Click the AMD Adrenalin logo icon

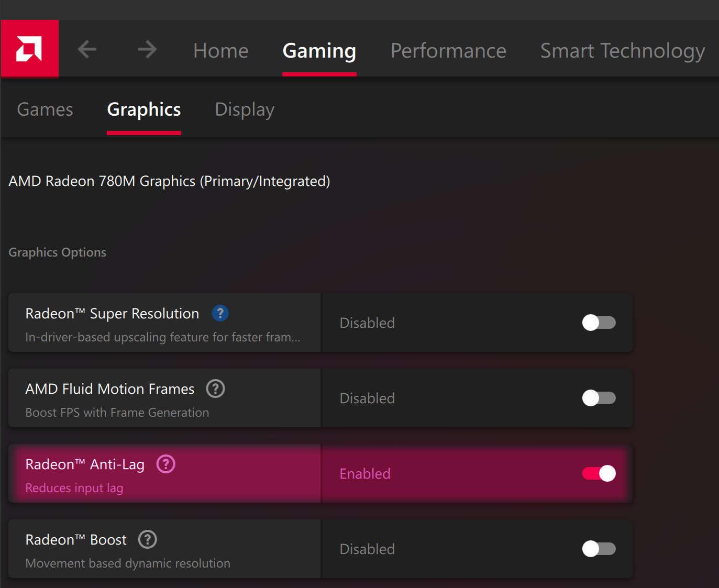point(29,48)
